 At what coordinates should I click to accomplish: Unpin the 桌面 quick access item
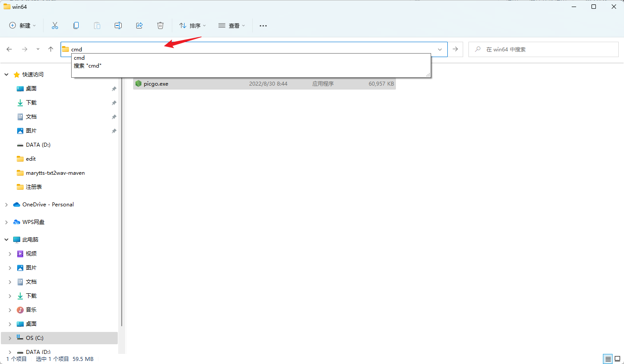pos(114,89)
